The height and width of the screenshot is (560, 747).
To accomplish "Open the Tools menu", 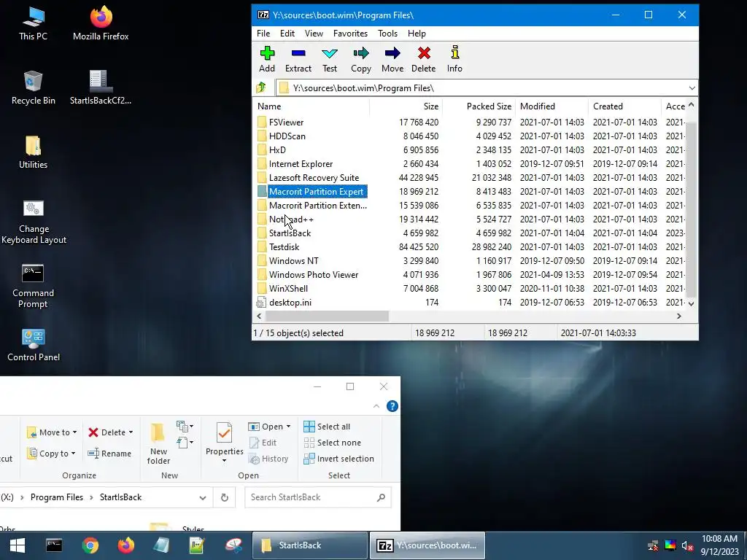I will (x=388, y=34).
